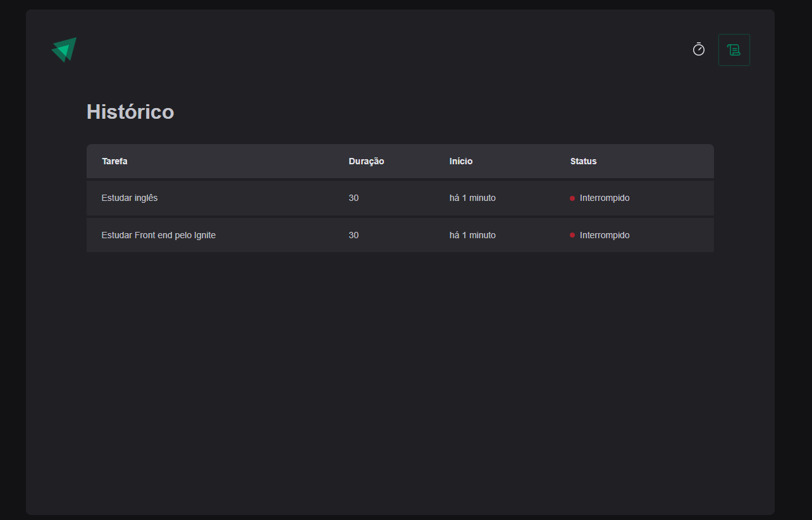Click the Histórico page heading
The width and height of the screenshot is (812, 520).
[x=130, y=112]
